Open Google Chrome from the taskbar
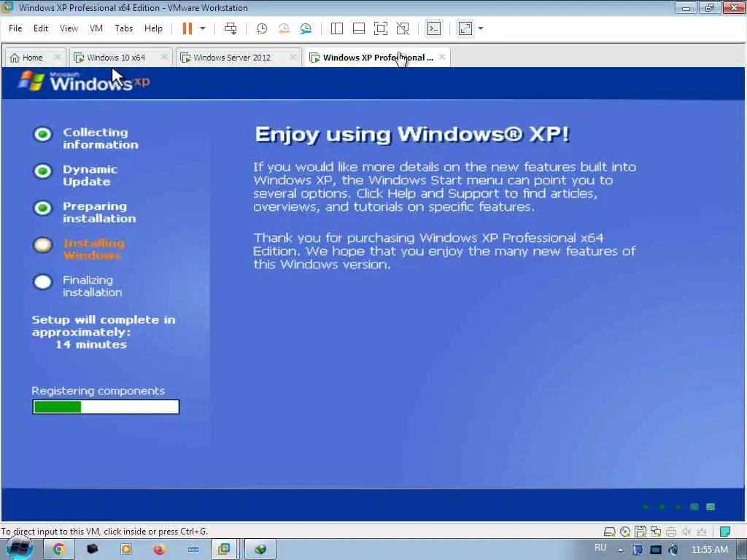This screenshot has width=747, height=560. point(58,550)
